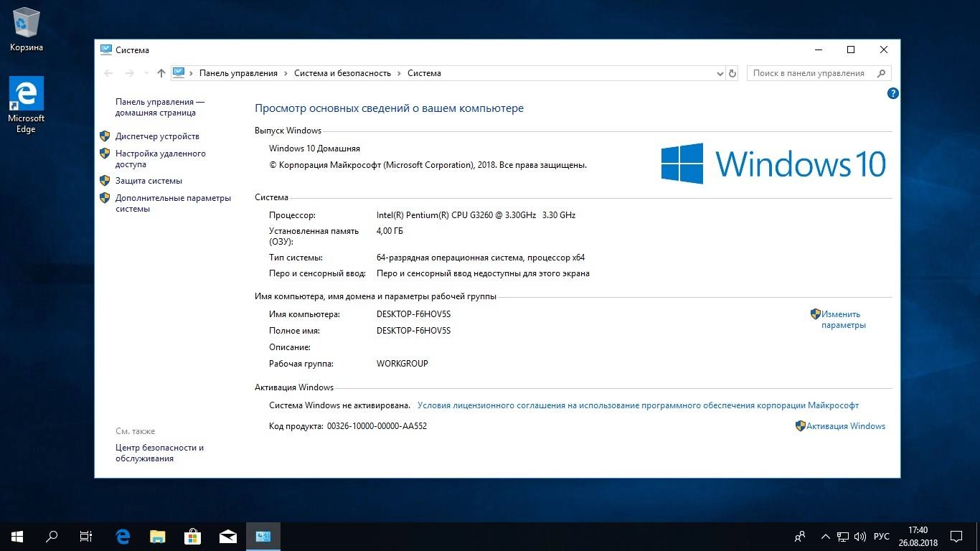Click shield icon beside Диспетчер устройств
Image resolution: width=980 pixels, height=551 pixels.
105,136
